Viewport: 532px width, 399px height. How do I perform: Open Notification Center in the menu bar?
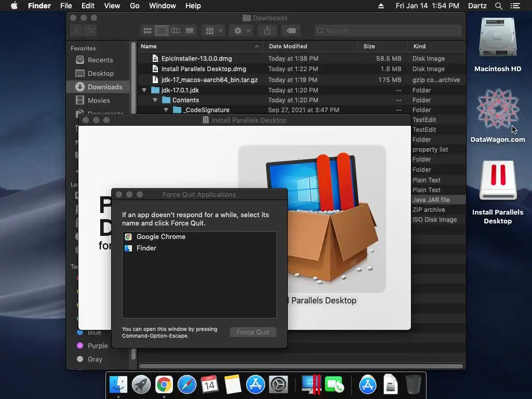pos(515,6)
